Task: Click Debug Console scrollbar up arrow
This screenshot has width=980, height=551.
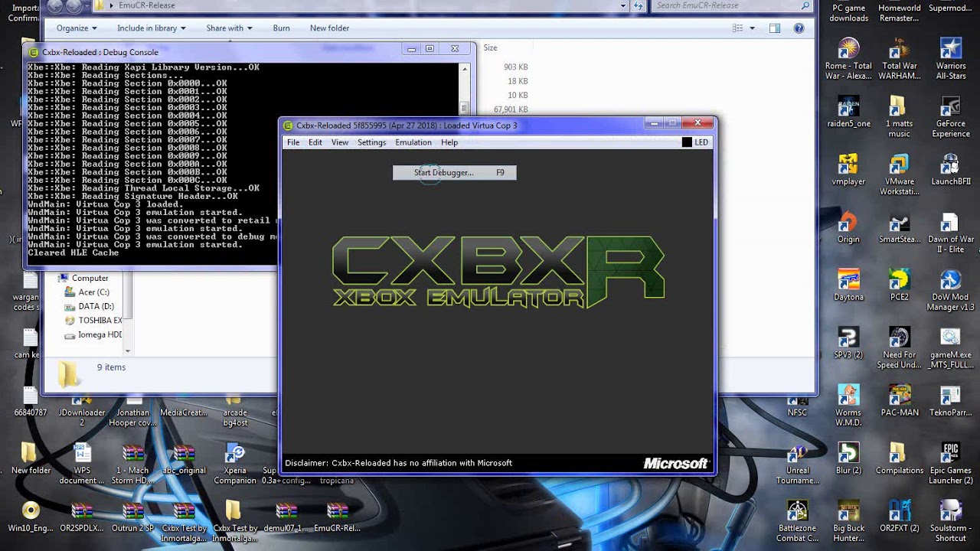Action: pyautogui.click(x=464, y=69)
